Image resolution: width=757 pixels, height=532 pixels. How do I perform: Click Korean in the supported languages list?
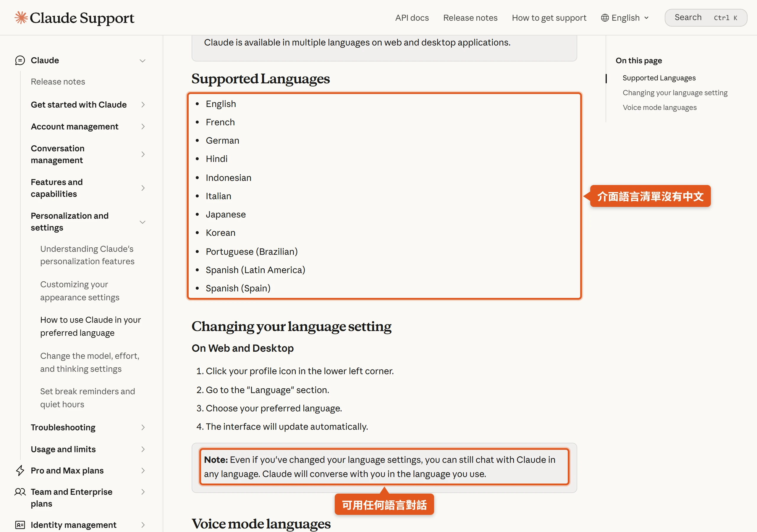pyautogui.click(x=221, y=233)
